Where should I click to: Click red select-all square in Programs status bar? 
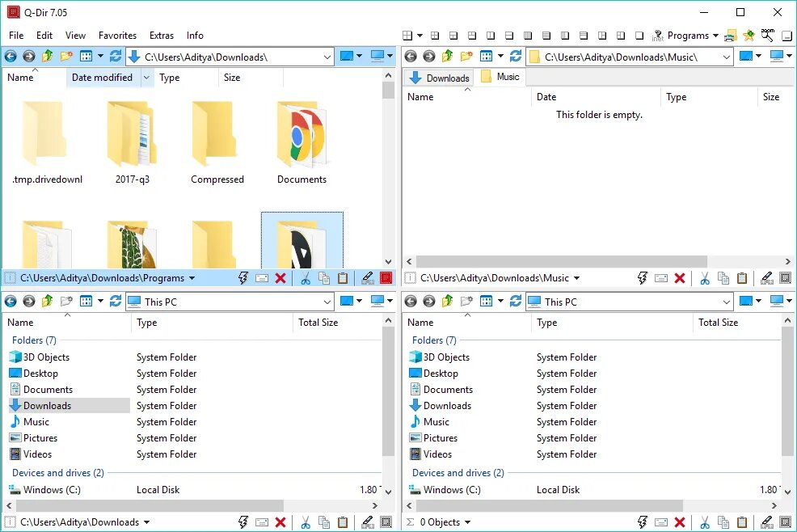[x=386, y=278]
